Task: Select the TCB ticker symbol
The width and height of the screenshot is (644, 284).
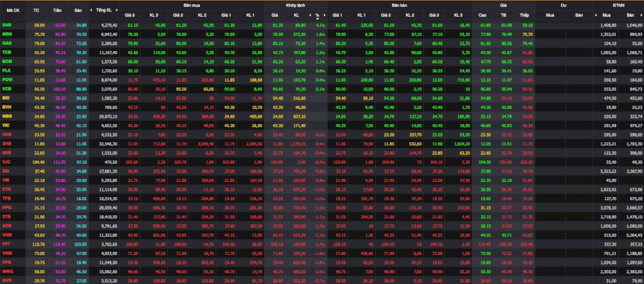Action: (x=6, y=52)
